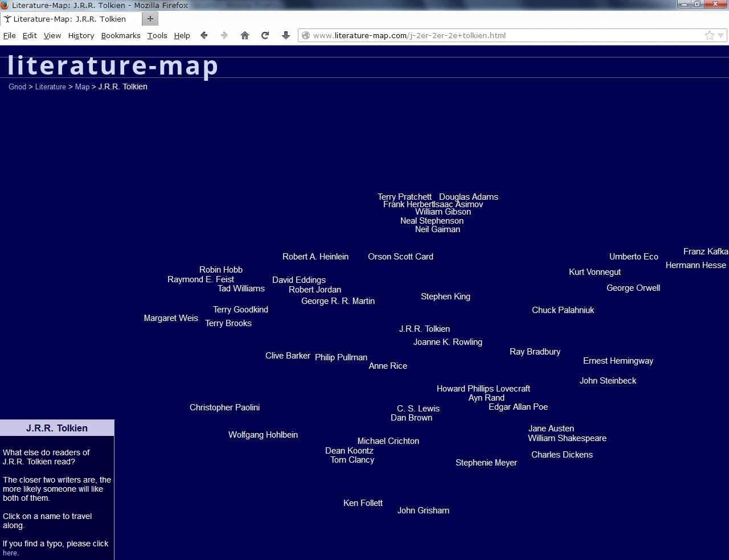Select the Literature-Map: J.R.R. Tolkien tab
The width and height of the screenshot is (729, 560).
point(70,19)
